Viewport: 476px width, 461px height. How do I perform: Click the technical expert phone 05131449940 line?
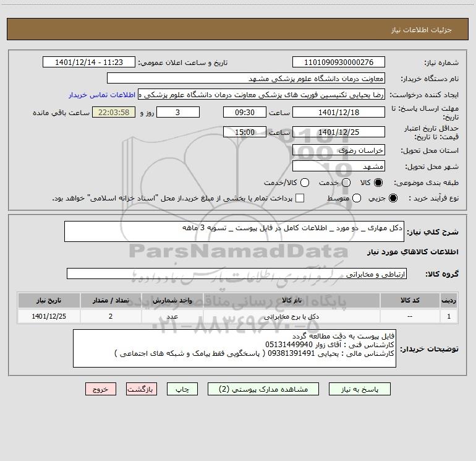[329, 345]
